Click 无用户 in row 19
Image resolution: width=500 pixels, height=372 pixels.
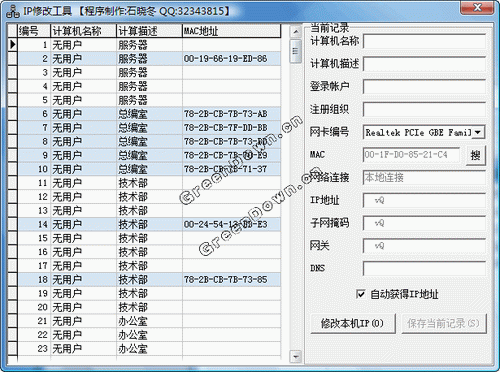click(67, 294)
